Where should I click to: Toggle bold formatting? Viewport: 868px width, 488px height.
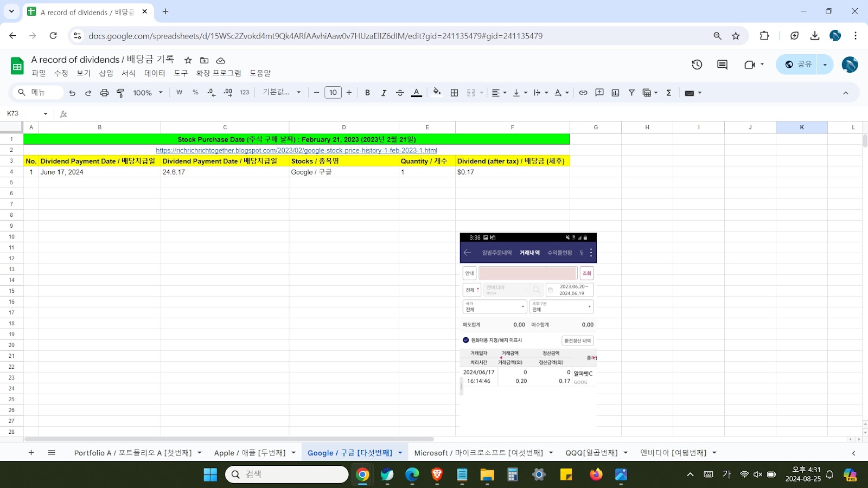coord(367,93)
